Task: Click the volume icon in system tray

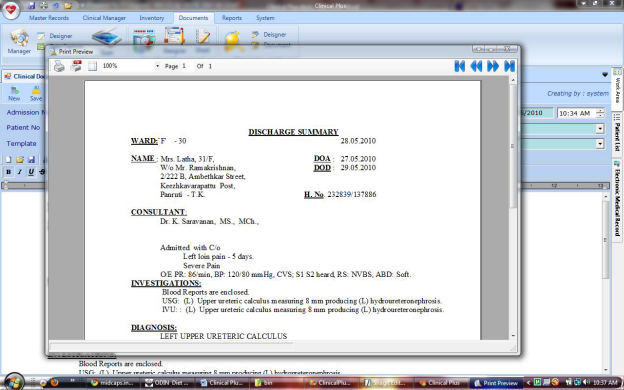Action: (586, 382)
